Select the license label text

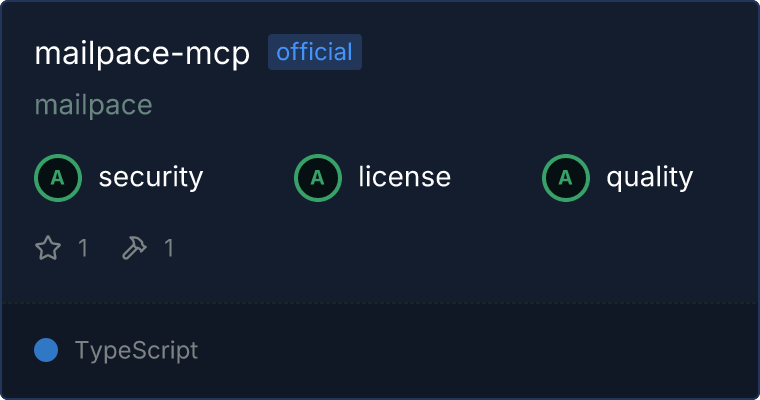click(405, 176)
